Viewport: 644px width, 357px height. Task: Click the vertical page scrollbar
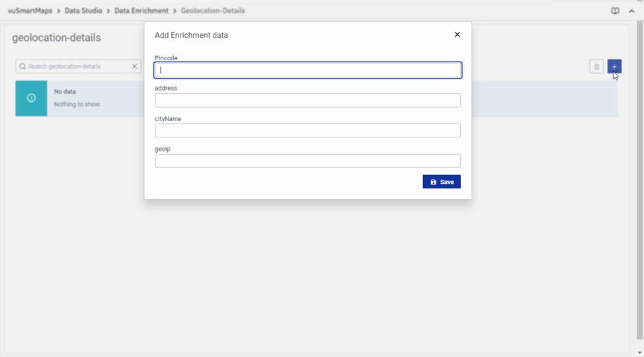pos(639,178)
